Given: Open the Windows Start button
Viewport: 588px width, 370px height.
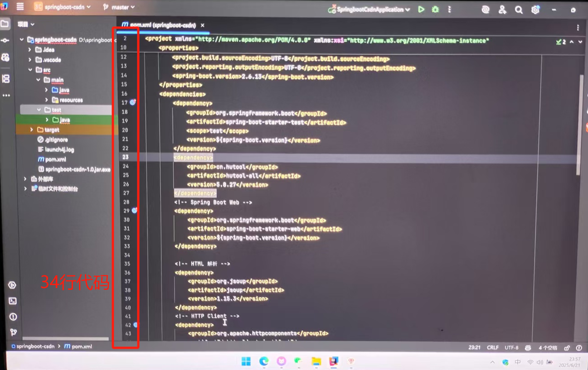Looking at the screenshot, I should (x=246, y=361).
